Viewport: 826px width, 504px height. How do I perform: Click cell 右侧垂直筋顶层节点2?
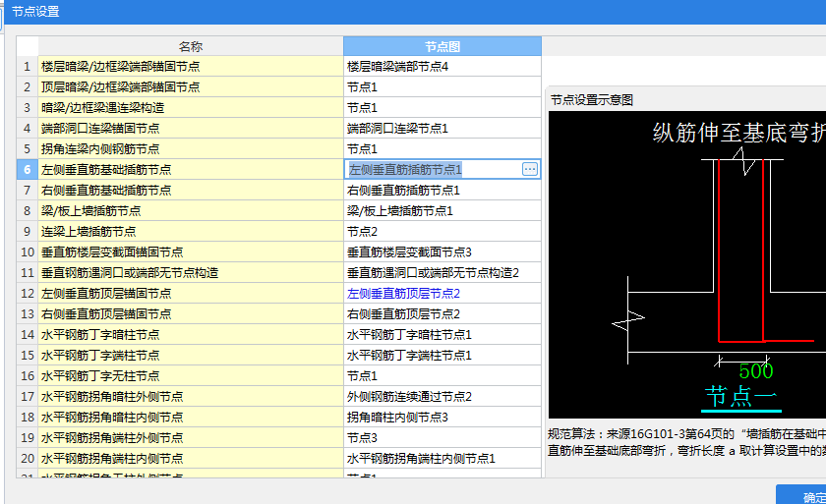[442, 314]
